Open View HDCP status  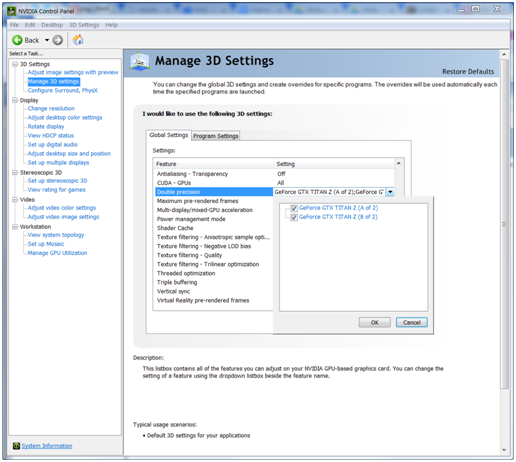point(51,135)
